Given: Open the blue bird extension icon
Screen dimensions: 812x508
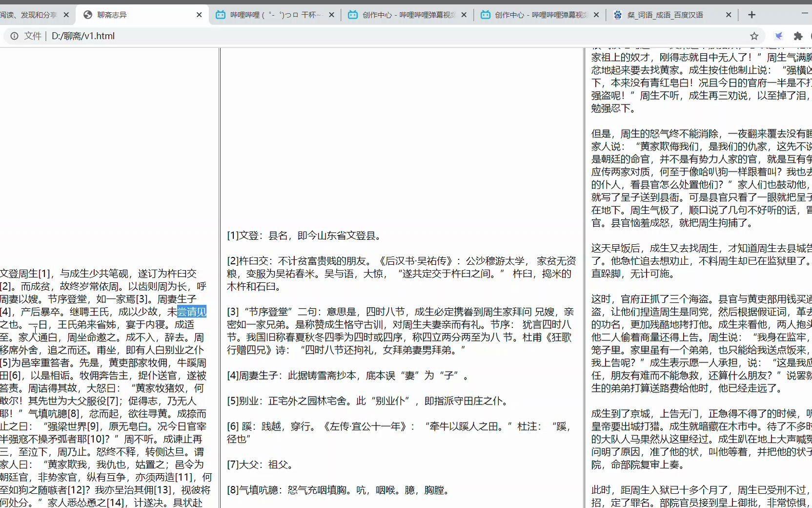Looking at the screenshot, I should 779,36.
